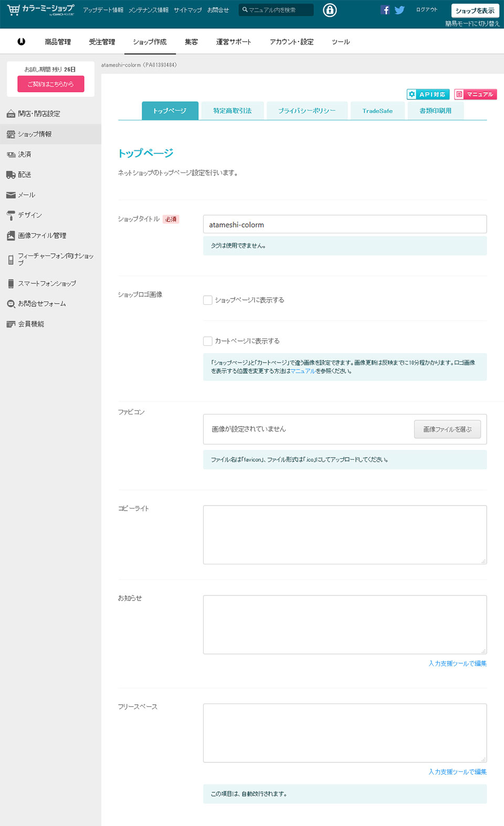Click the padlock security icon
This screenshot has width=504, height=826.
tap(330, 10)
